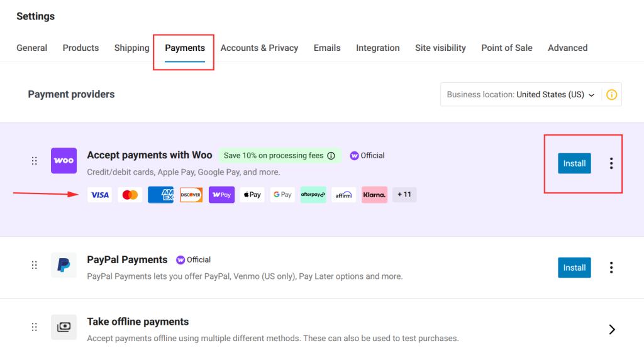Click drag handle for PayPal Payments row
This screenshot has height=353, width=644.
click(x=35, y=265)
